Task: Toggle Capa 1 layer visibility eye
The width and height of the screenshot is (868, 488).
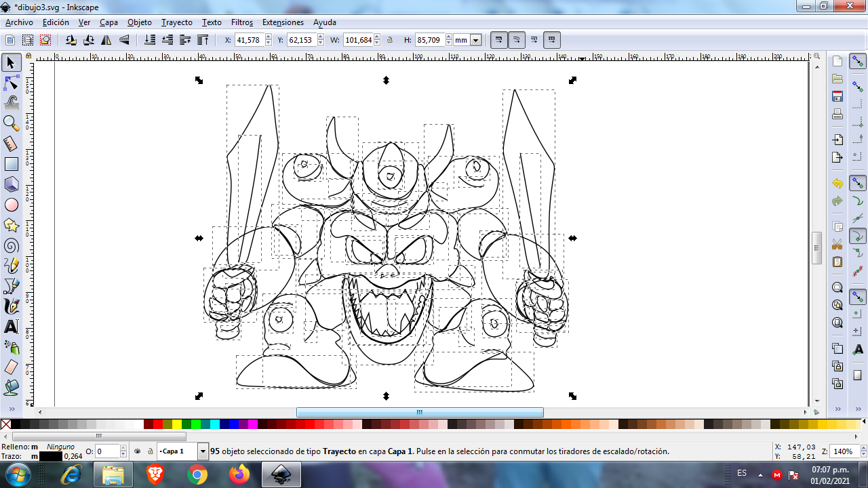Action: pyautogui.click(x=138, y=451)
